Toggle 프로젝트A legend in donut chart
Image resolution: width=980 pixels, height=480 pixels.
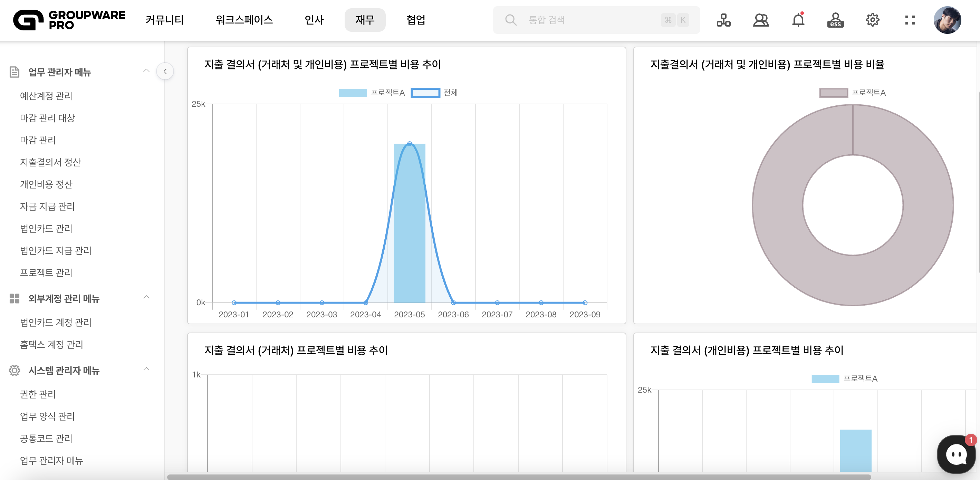[852, 93]
